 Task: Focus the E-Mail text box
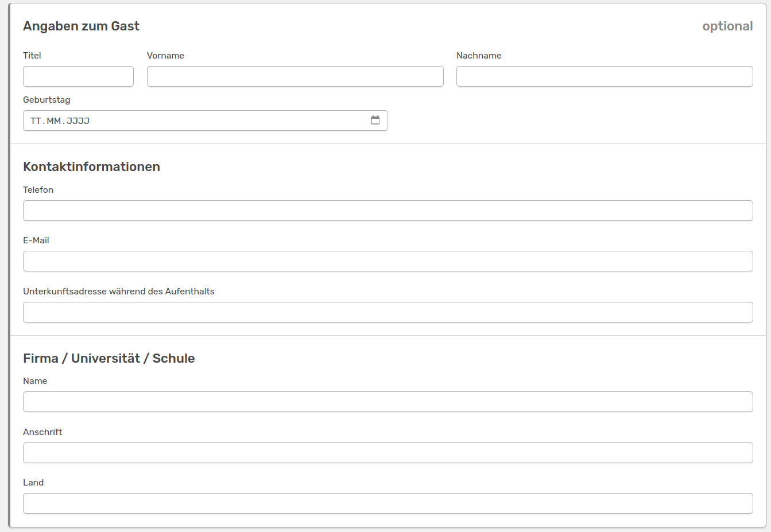click(x=388, y=261)
